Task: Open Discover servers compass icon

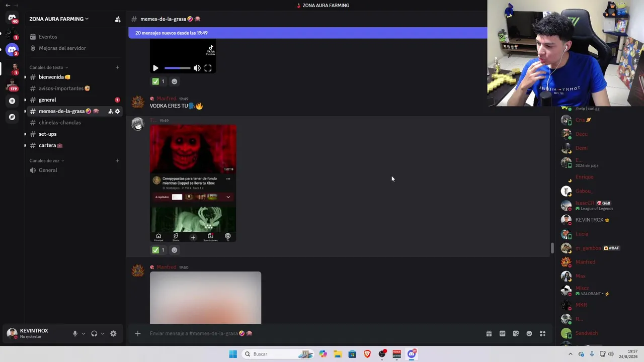Action: [12, 117]
